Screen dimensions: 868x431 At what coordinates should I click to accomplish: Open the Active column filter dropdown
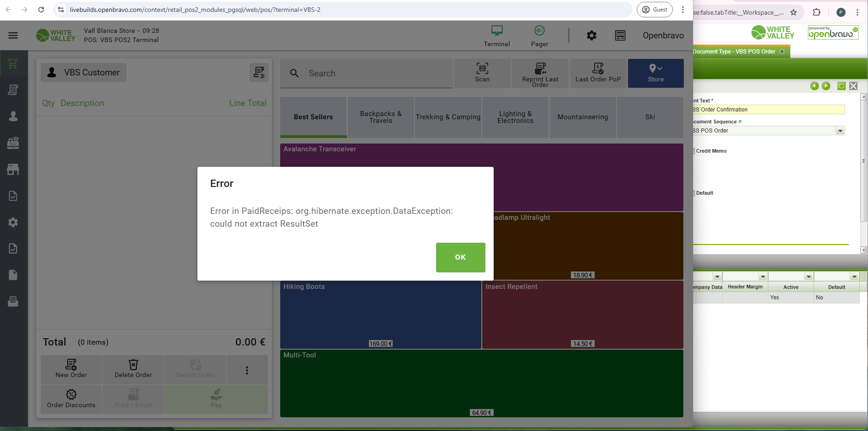coord(808,277)
